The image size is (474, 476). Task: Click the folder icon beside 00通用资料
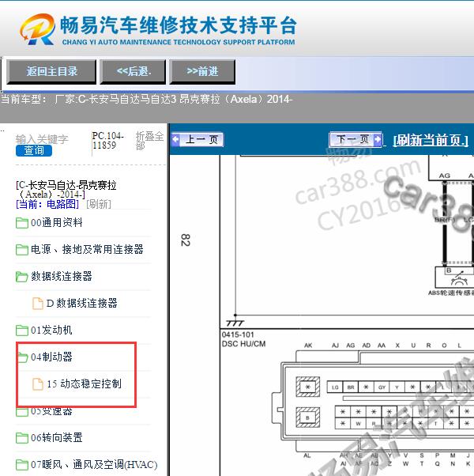[x=22, y=223]
